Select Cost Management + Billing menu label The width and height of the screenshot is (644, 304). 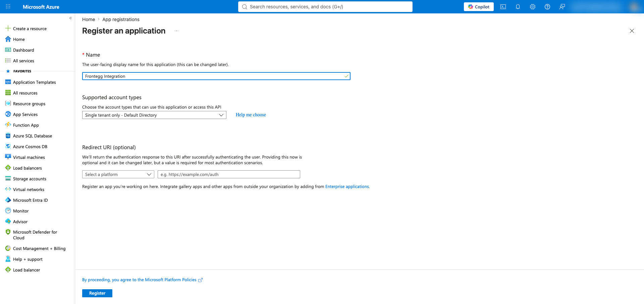tap(39, 248)
